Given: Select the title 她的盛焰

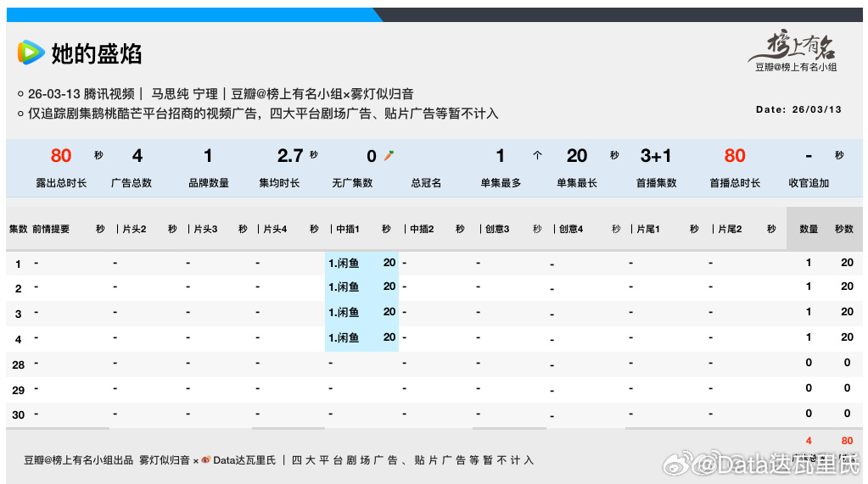Looking at the screenshot, I should [97, 53].
